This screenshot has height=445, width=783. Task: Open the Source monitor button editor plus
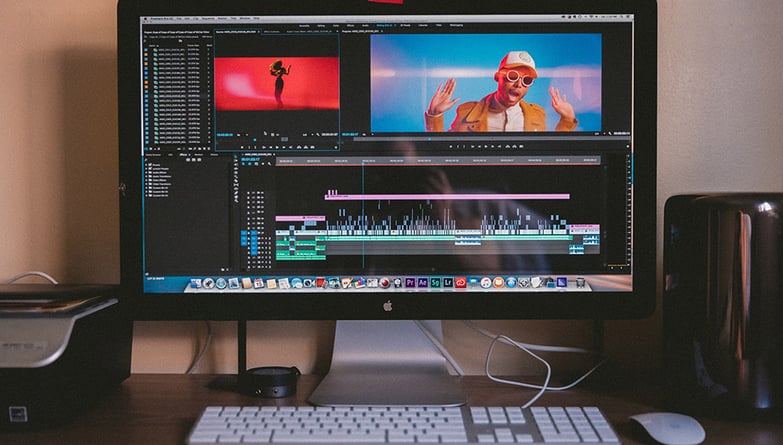pyautogui.click(x=336, y=147)
